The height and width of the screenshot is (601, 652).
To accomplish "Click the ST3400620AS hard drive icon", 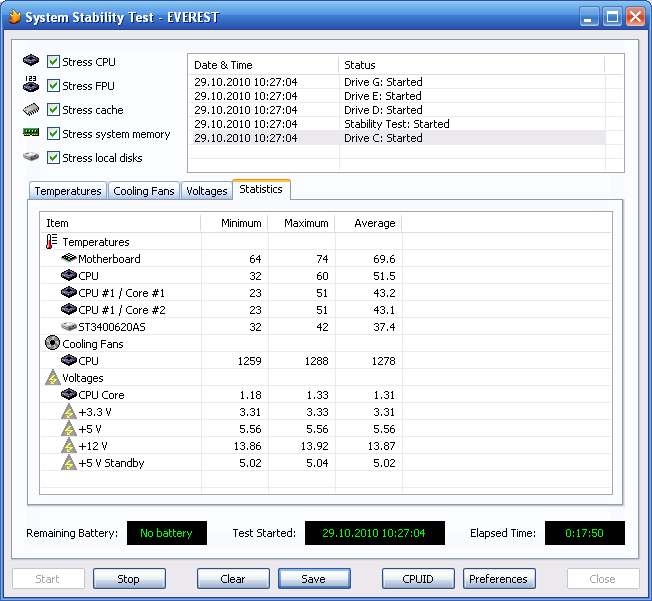I will pos(68,327).
